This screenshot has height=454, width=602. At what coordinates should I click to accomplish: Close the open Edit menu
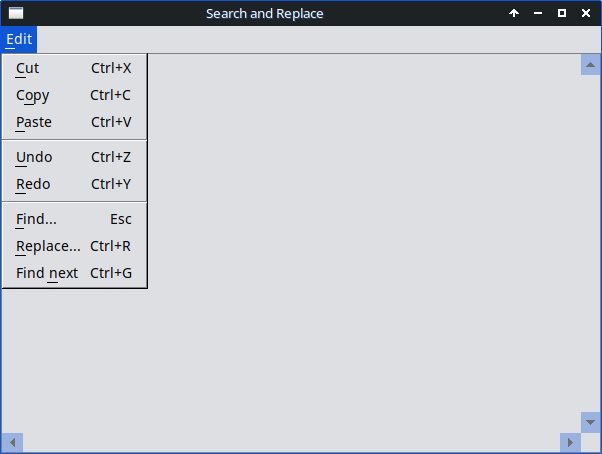(19, 40)
